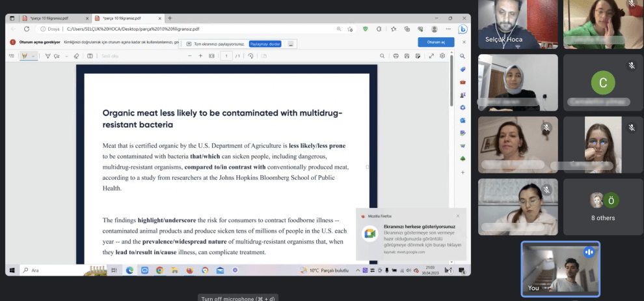Open the PDF table of contents icon
Viewport: 644px width, 301px height.
pyautogui.click(x=12, y=56)
